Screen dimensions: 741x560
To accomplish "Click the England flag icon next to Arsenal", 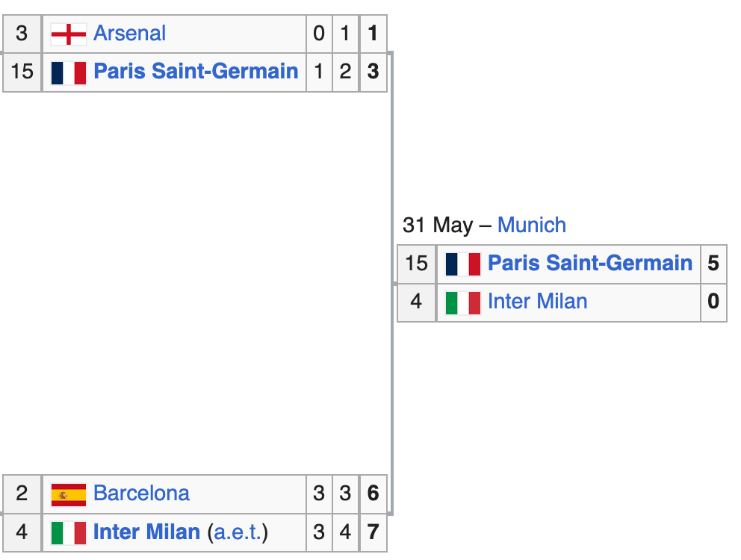I will (69, 34).
